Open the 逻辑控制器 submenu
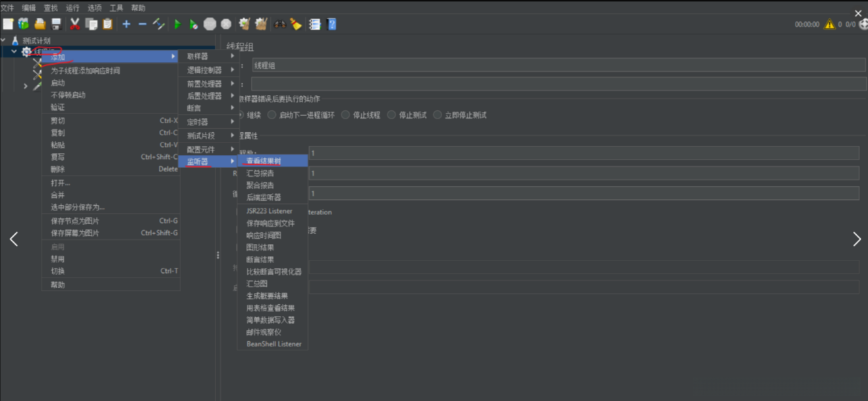 [x=209, y=70]
